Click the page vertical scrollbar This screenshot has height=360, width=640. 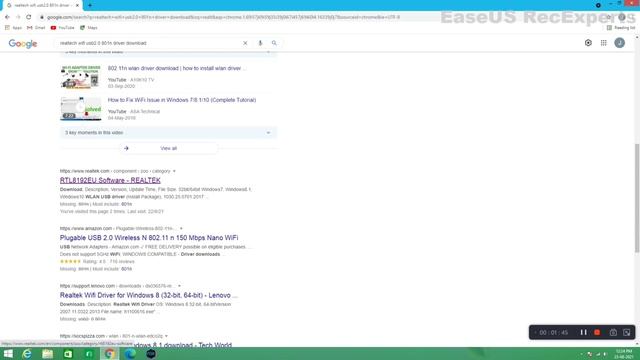tap(637, 198)
